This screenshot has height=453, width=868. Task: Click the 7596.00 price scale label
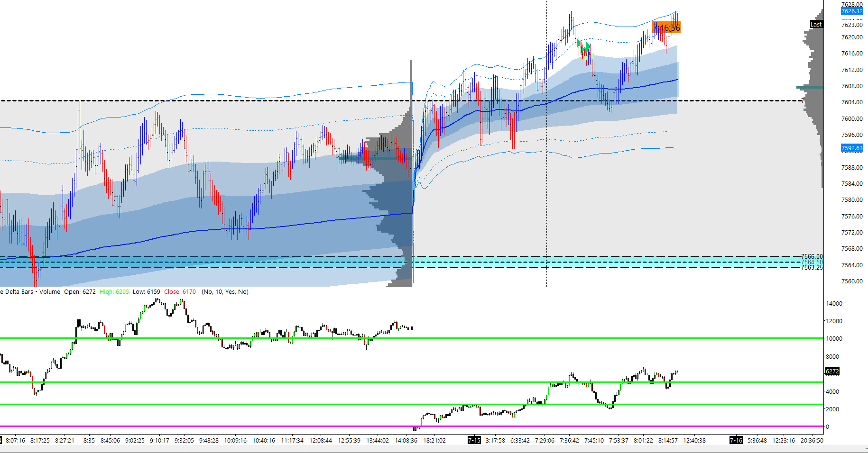coord(852,135)
